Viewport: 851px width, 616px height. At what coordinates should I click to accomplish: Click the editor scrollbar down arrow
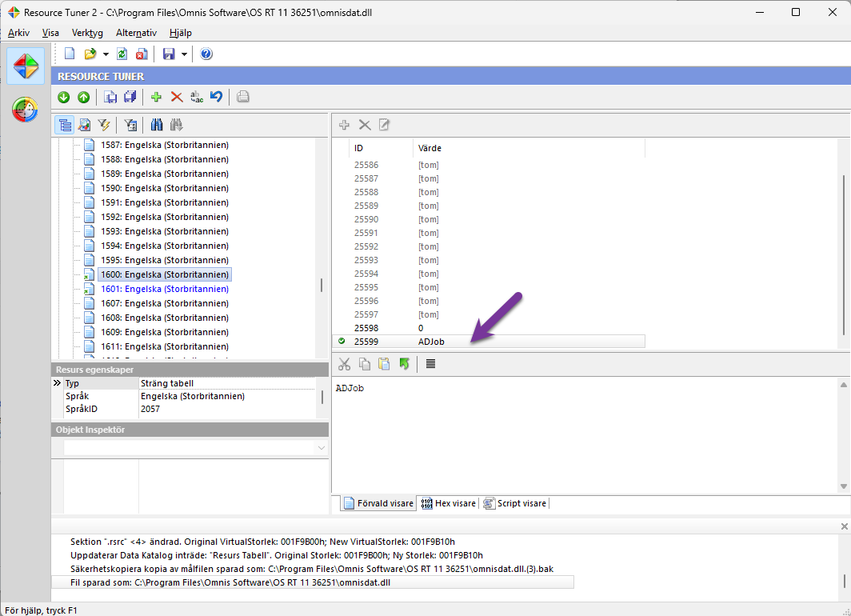[843, 486]
